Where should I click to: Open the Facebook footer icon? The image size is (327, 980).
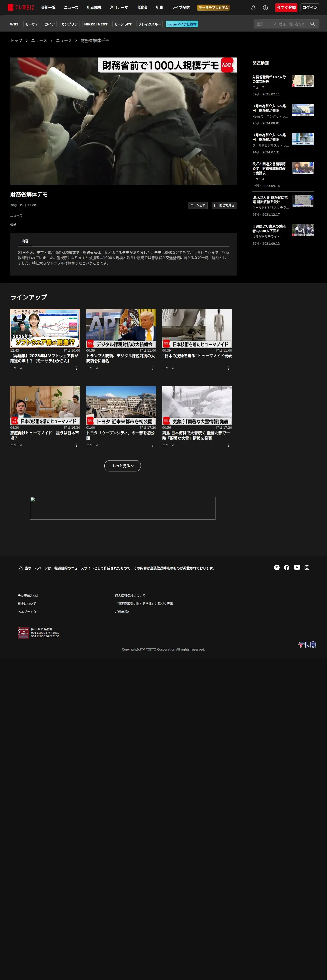click(x=287, y=567)
